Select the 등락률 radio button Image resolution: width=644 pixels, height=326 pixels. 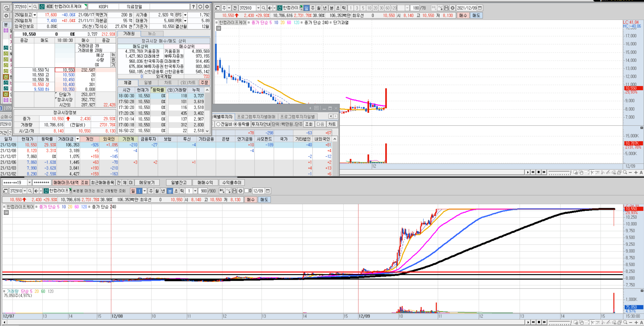coord(235,124)
